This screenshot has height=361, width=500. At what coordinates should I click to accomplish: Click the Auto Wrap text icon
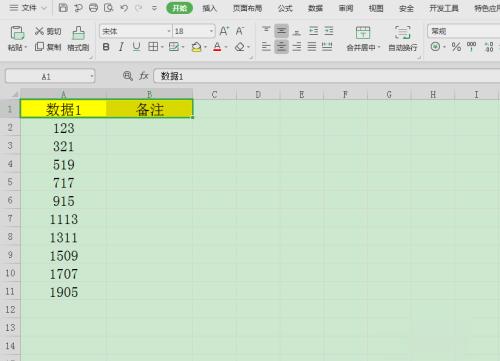(x=402, y=33)
